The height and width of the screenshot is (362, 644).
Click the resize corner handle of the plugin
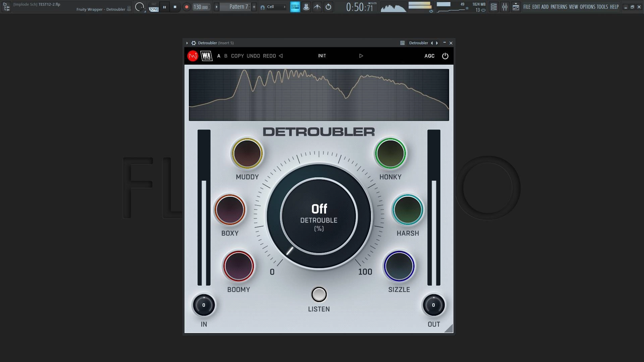point(449,329)
